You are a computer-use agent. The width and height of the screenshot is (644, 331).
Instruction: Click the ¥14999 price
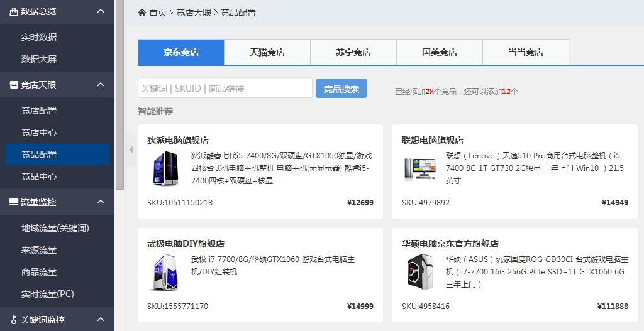360,307
